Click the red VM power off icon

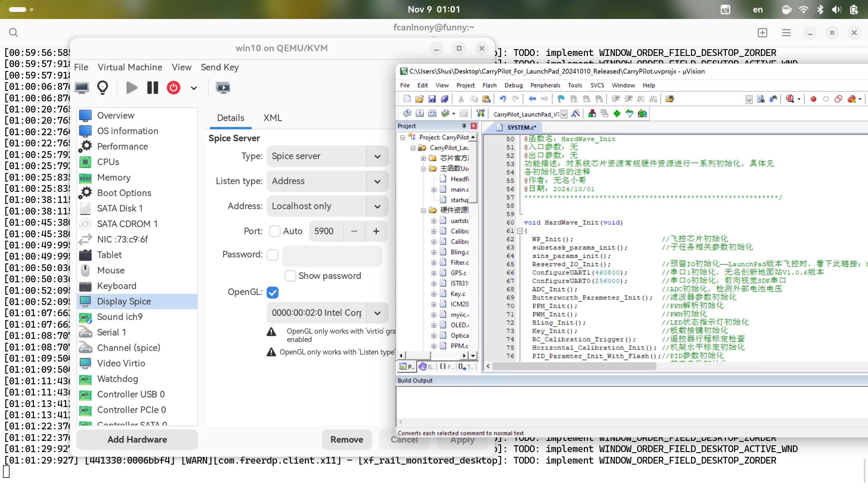click(x=173, y=88)
